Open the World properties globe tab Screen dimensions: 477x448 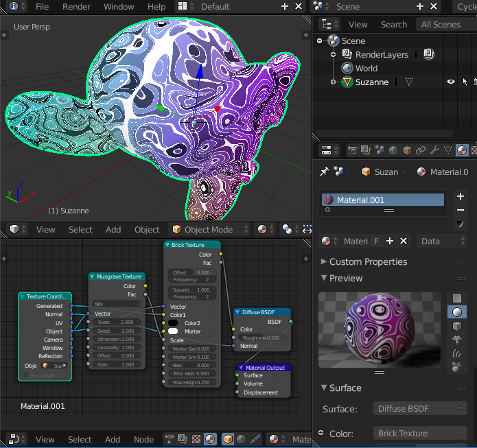393,150
